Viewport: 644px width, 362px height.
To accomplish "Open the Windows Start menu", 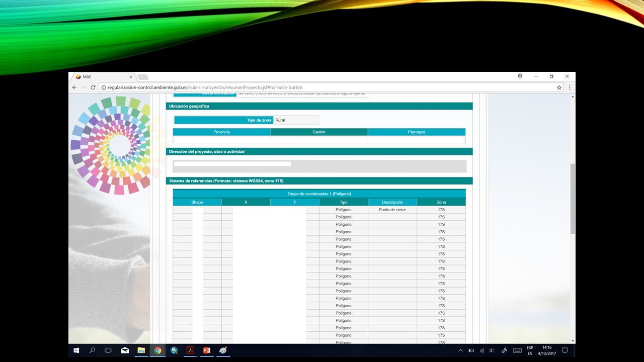I will [76, 350].
